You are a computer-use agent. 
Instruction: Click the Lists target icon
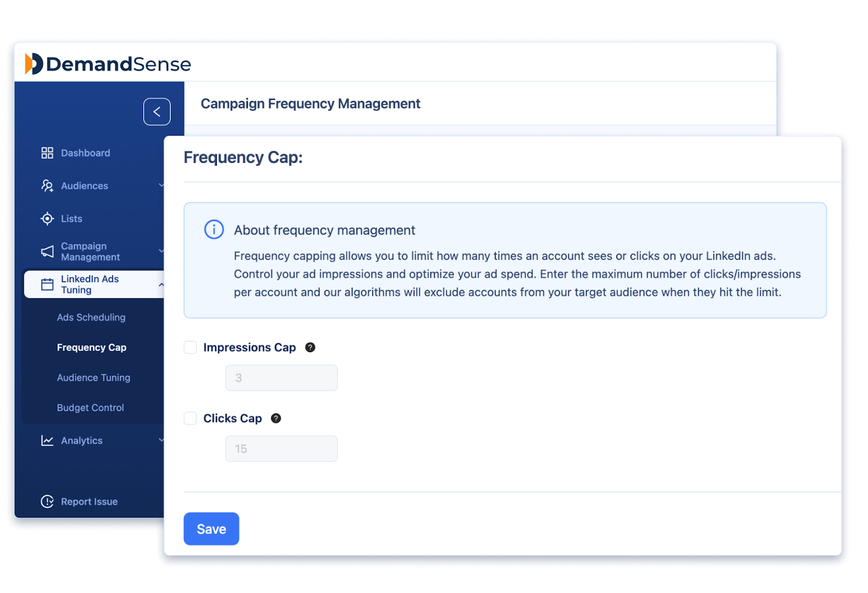coord(47,219)
